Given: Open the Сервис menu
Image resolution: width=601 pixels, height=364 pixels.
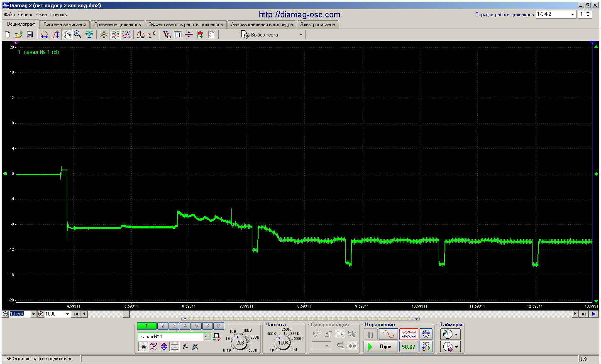Looking at the screenshot, I should 25,15.
